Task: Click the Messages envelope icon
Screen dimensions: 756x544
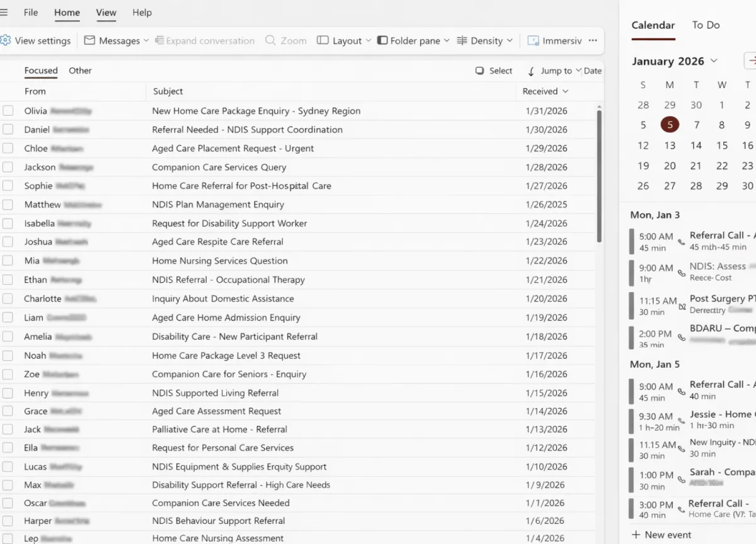Action: (90, 40)
